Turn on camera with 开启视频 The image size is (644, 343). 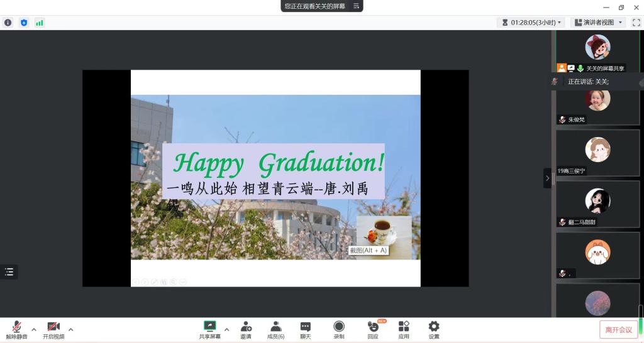[x=53, y=330]
